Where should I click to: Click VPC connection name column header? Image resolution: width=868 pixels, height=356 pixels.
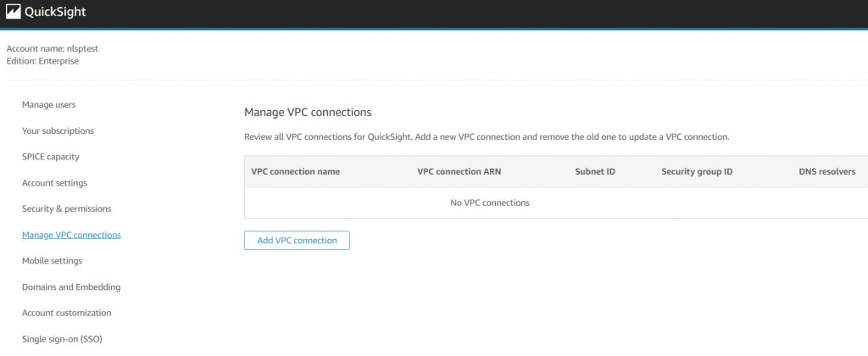coord(295,171)
